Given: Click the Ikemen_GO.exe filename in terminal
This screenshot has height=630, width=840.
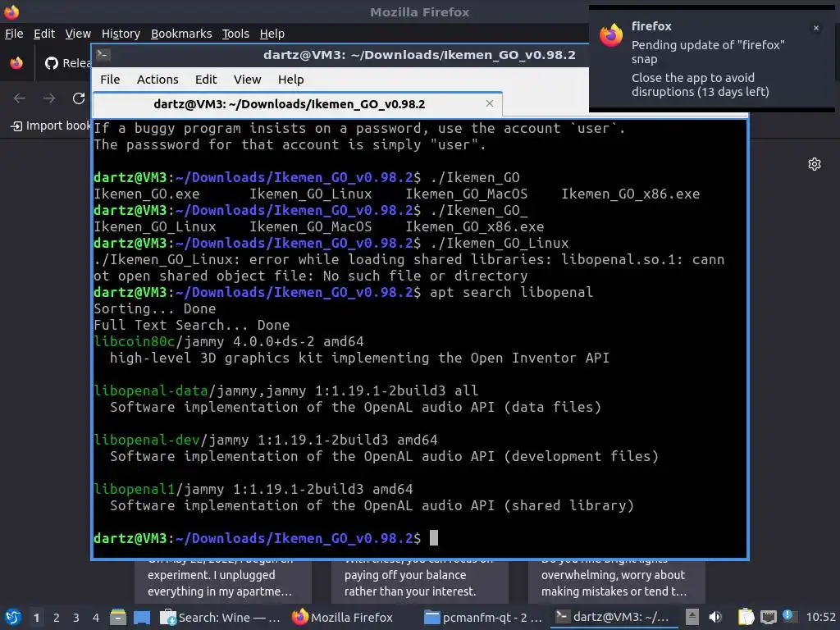Looking at the screenshot, I should click(146, 194).
